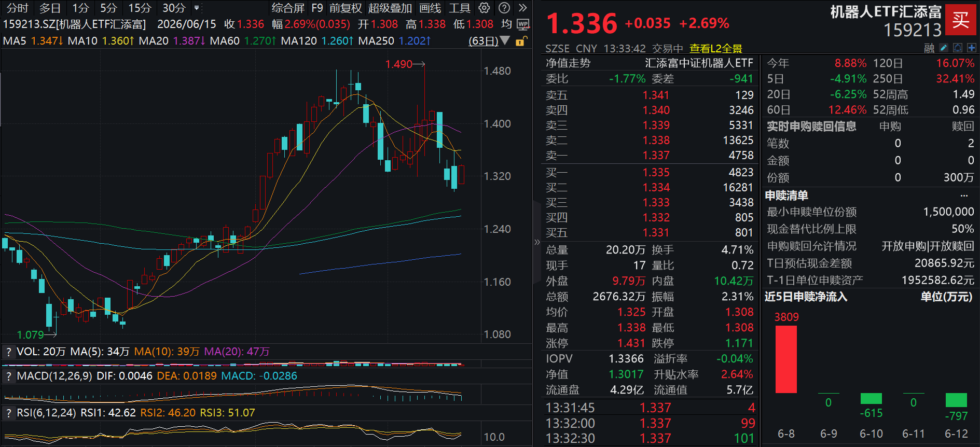Viewport: 980px width, 447px height.
Task: Click the (63日) period link
Action: (x=483, y=41)
